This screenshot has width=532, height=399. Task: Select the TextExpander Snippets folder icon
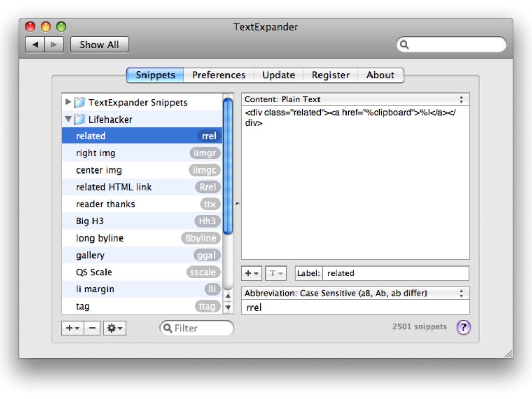79,102
